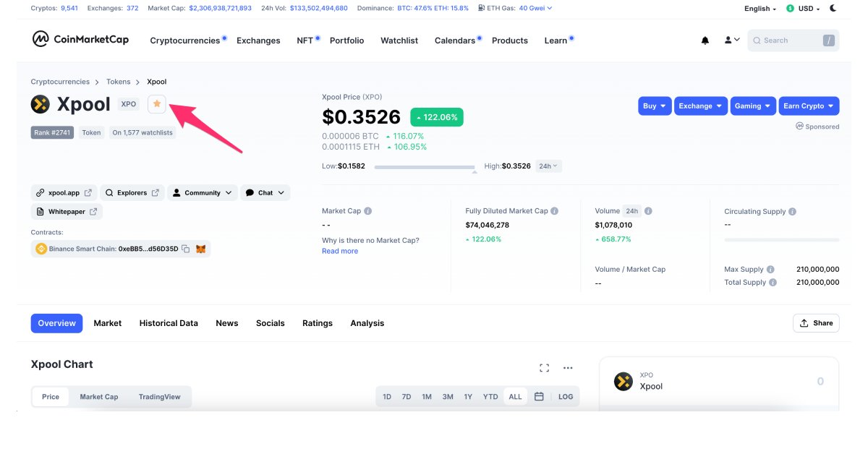868x454 pixels.
Task: Open the custom date range calendar
Action: point(539,396)
